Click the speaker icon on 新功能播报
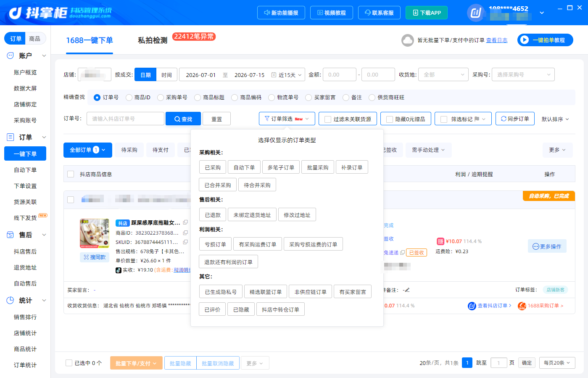588x378 pixels. [266, 13]
